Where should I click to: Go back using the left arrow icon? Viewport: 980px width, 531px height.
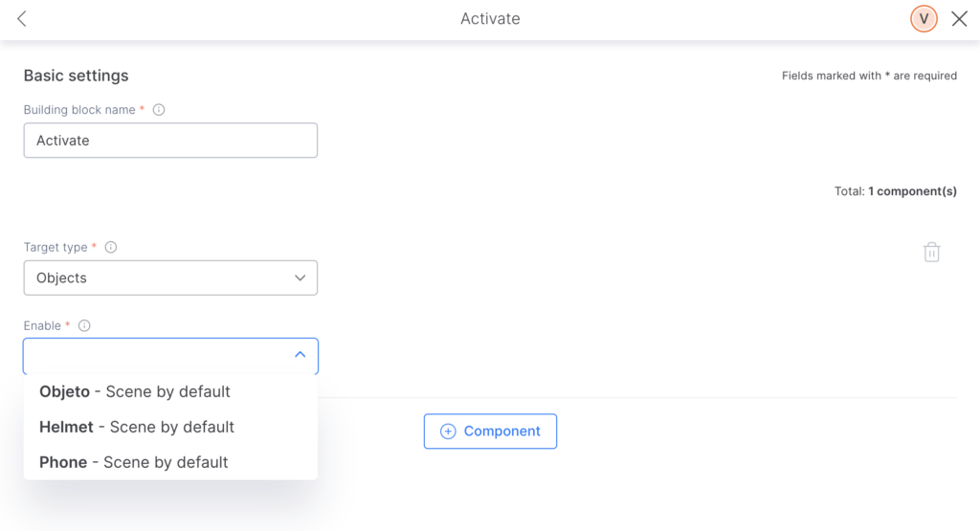[x=22, y=19]
